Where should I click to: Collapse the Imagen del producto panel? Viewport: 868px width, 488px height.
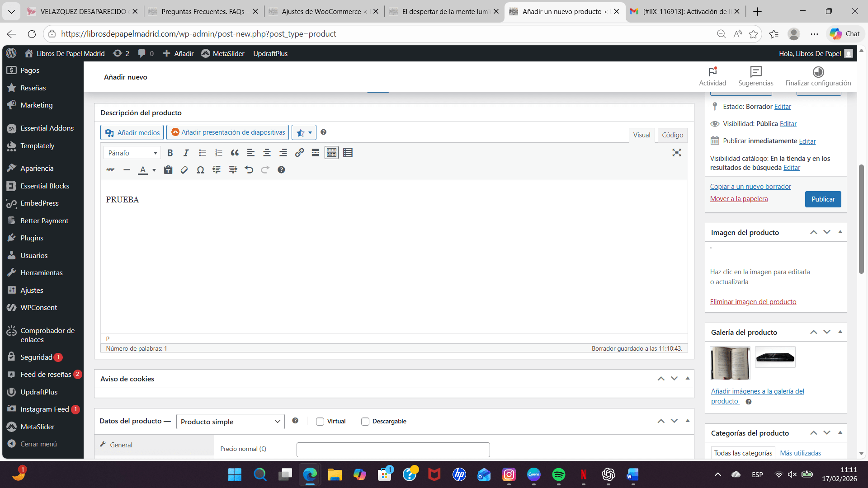840,232
